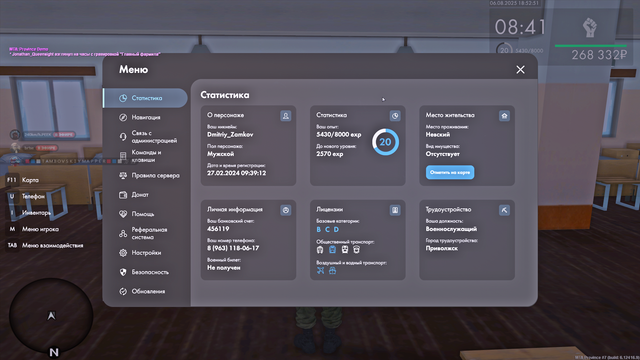Open the Статистика menu section
The image size is (640, 360).
145,98
